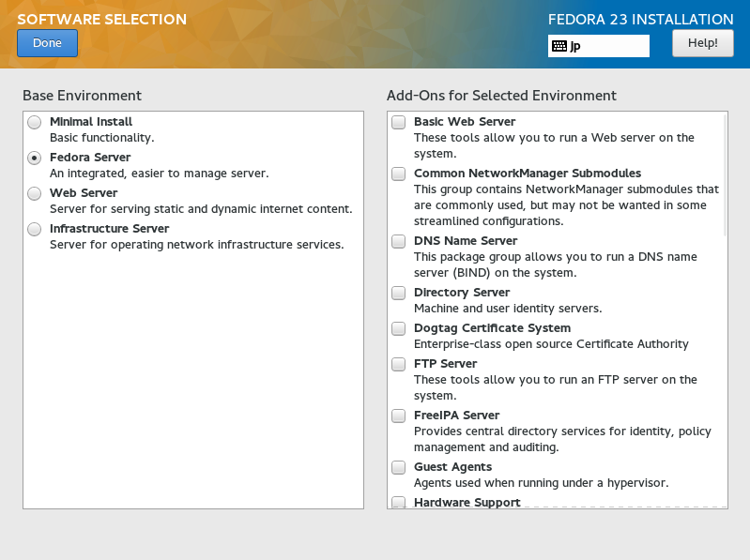Choose the Web Server radio button
Viewport: 750px width, 560px height.
tap(35, 193)
